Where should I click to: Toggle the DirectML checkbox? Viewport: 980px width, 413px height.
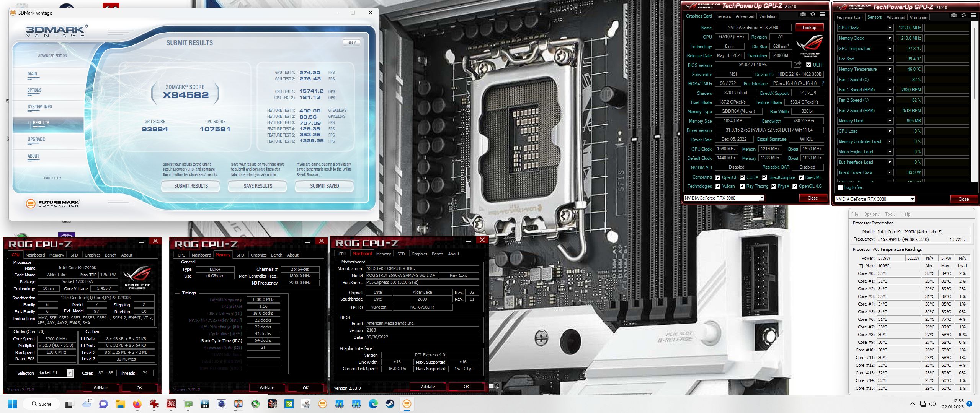pyautogui.click(x=801, y=177)
